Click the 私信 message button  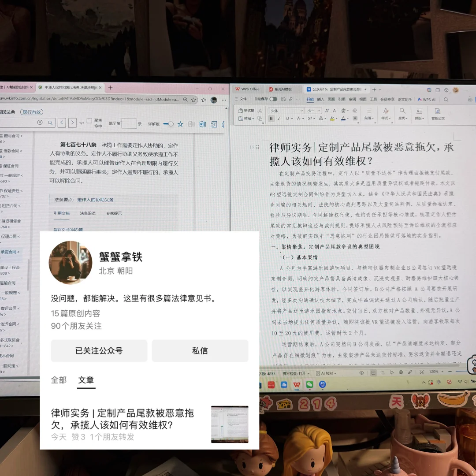pos(200,351)
